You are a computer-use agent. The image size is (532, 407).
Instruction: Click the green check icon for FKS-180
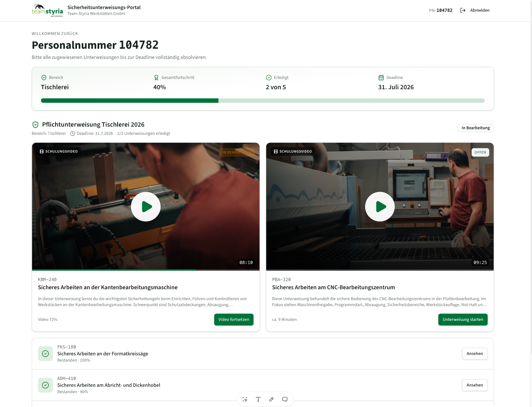[x=45, y=354]
